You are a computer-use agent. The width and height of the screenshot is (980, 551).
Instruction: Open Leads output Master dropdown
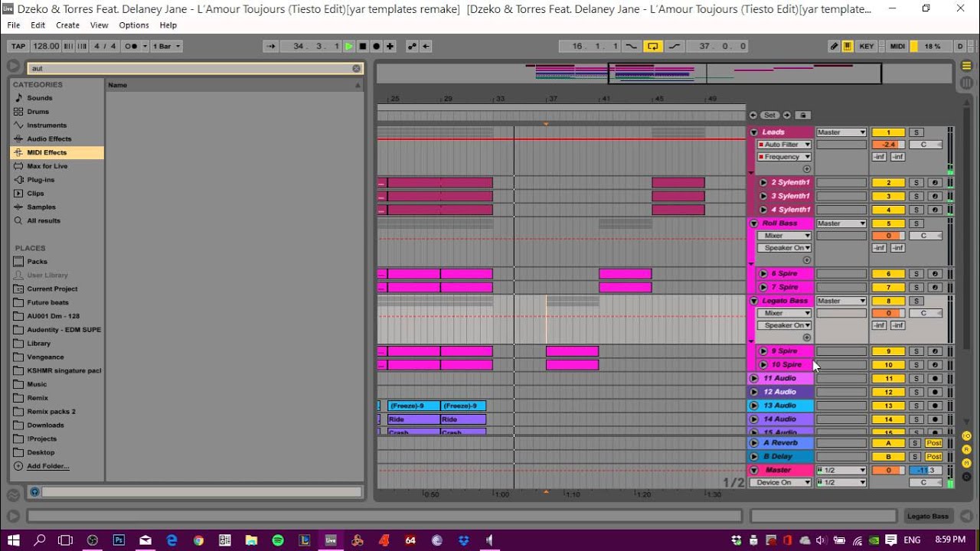[x=841, y=132]
